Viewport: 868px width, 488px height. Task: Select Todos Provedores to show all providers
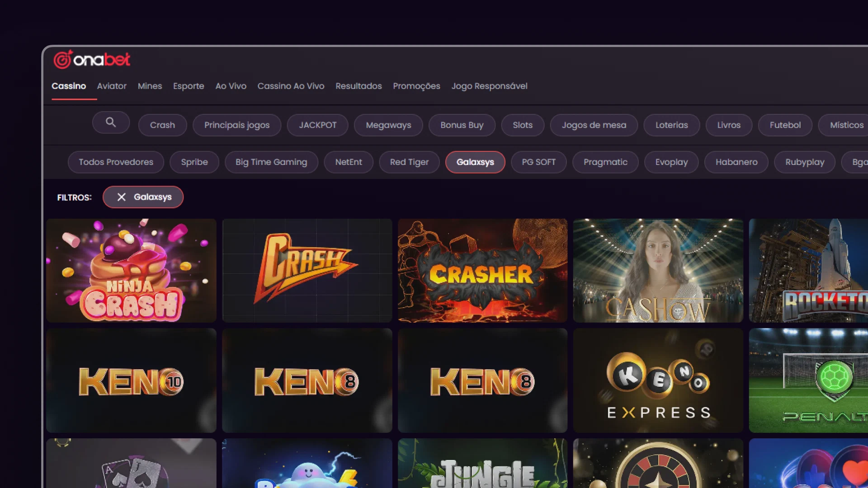click(x=116, y=162)
